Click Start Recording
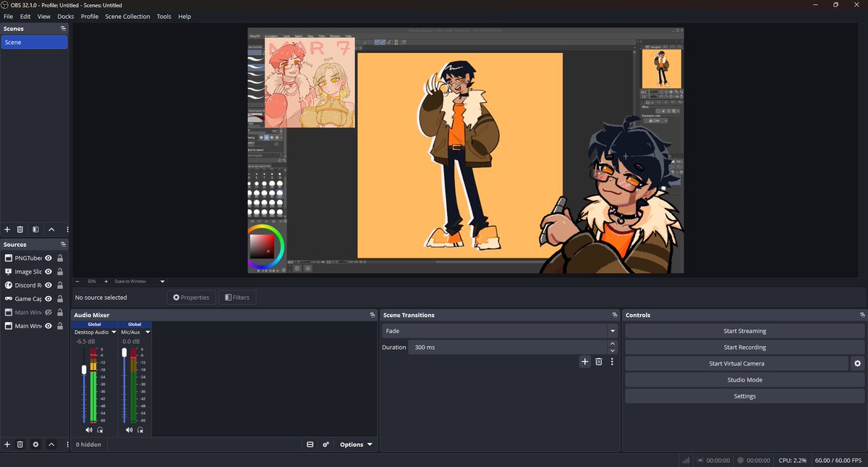Image resolution: width=868 pixels, height=467 pixels. click(x=744, y=348)
